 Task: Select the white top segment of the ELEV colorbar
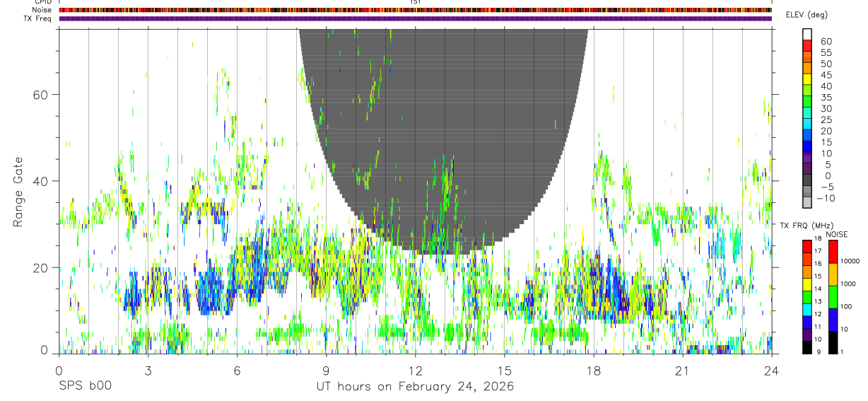click(808, 35)
